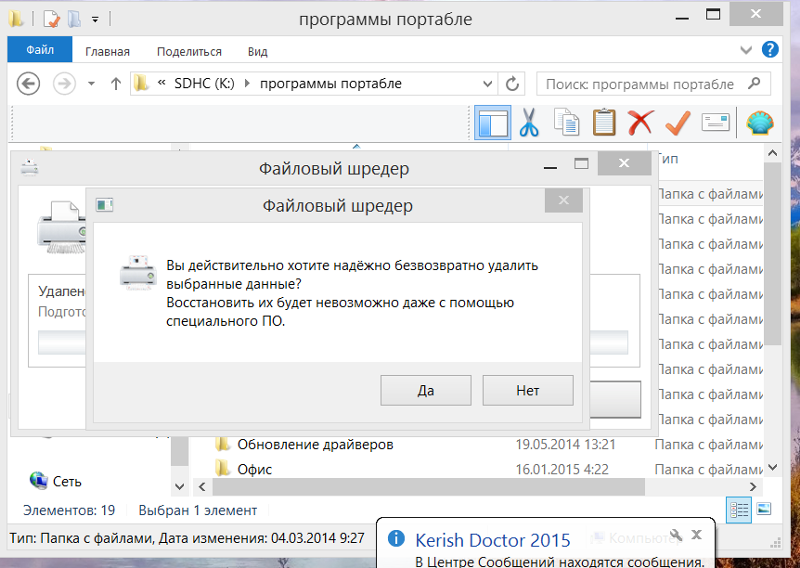Close the front Файловый шредер confirmation dialog
Image resolution: width=800 pixels, height=568 pixels.
[x=564, y=200]
